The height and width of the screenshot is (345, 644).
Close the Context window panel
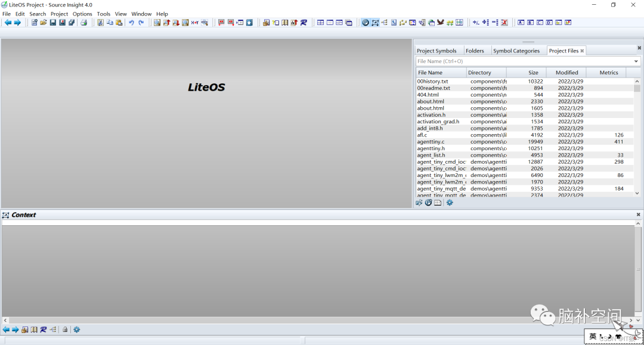tap(638, 215)
